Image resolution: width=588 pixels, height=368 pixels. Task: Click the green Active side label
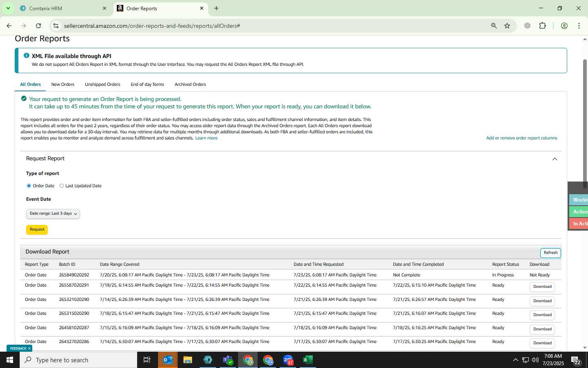click(x=579, y=211)
